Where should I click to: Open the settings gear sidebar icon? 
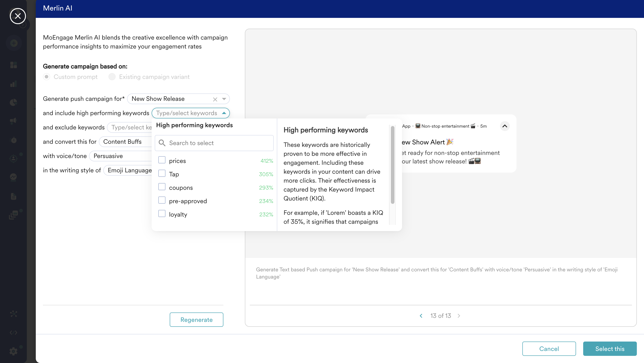tap(13, 351)
